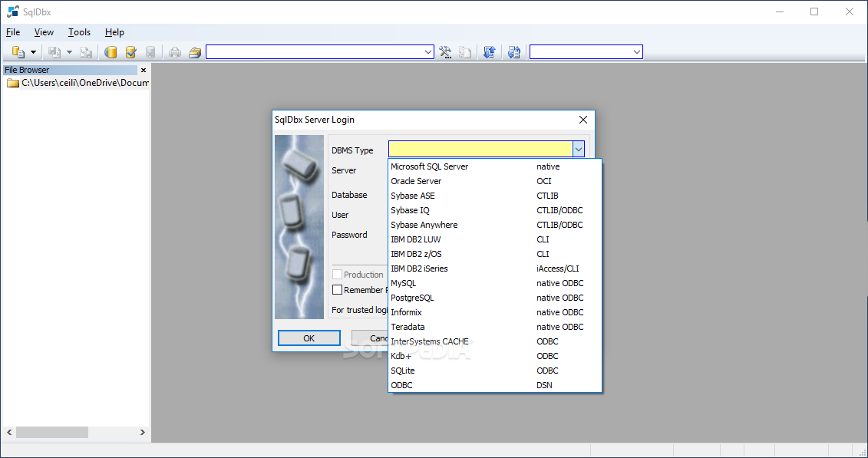868x458 pixels.
Task: Click the yellow database connect icon
Action: pos(111,52)
